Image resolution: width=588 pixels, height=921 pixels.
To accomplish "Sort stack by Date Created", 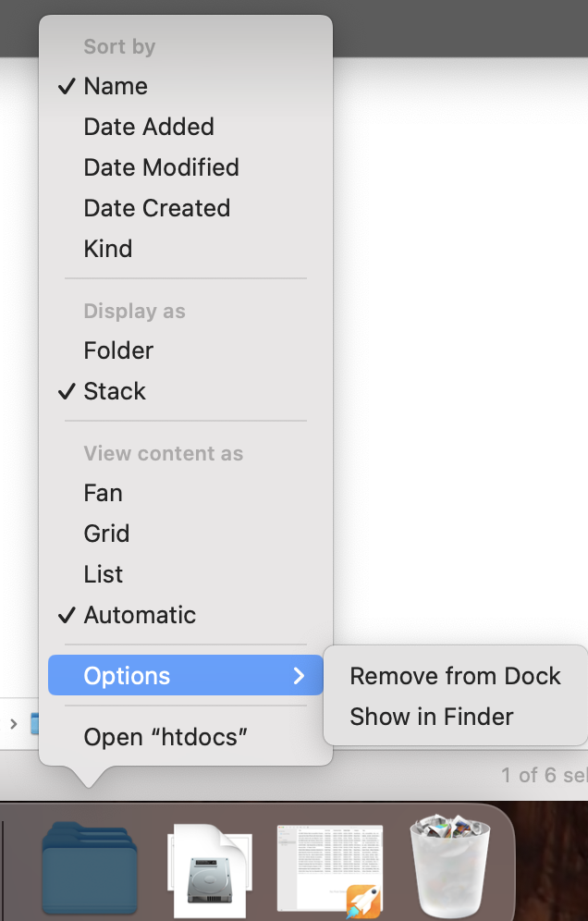I will coord(156,208).
